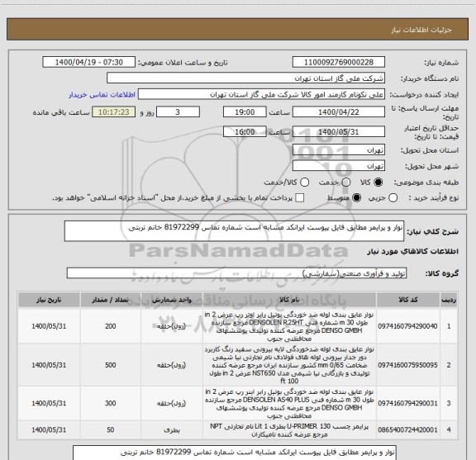Click item code 0865400724420001

click(407, 430)
